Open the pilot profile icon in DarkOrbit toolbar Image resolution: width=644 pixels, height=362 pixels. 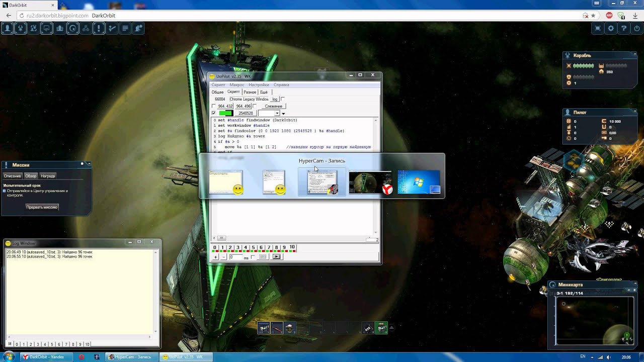[x=8, y=29]
